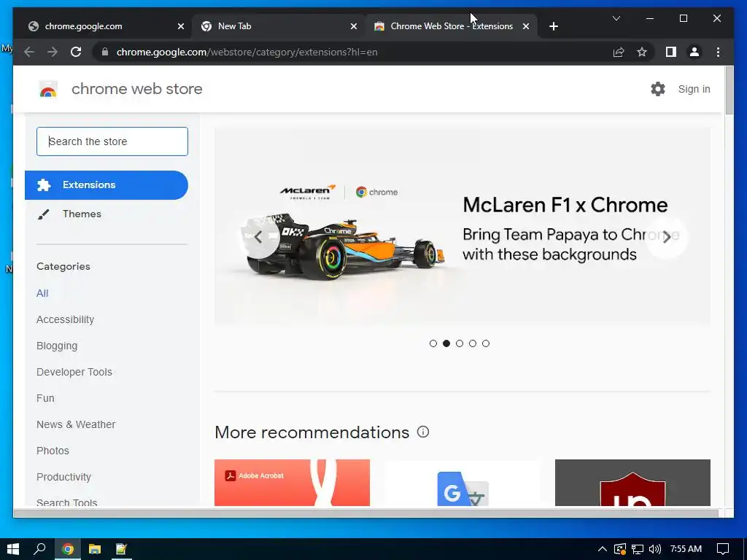This screenshot has width=747, height=560.
Task: Show hidden system tray icons
Action: click(x=602, y=549)
